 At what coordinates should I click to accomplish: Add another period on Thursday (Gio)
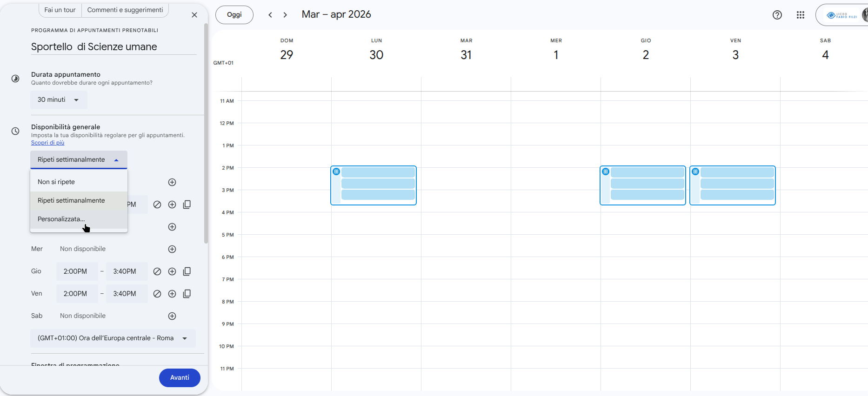coord(172,271)
